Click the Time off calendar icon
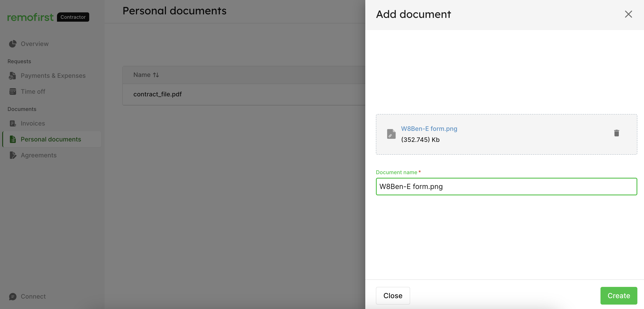 tap(13, 92)
